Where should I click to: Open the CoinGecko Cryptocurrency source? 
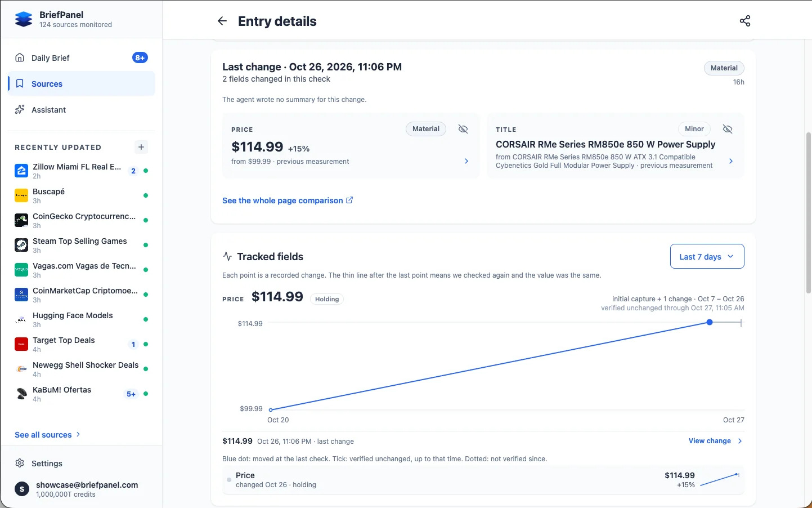(x=82, y=220)
